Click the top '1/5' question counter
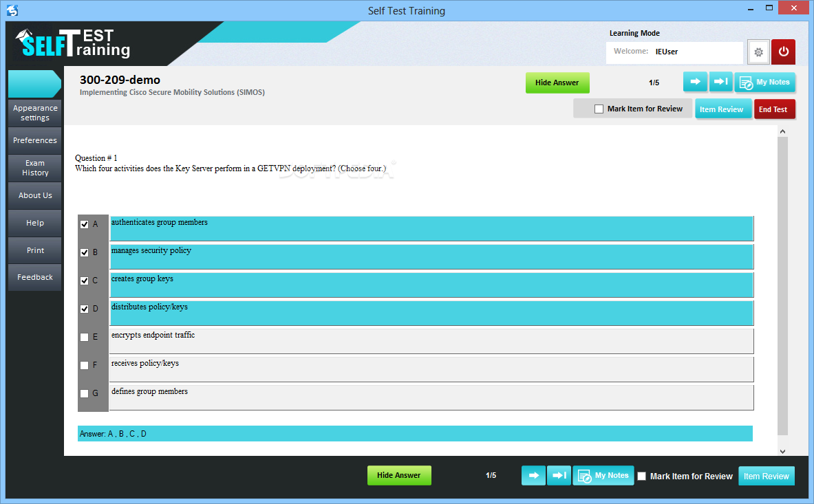The width and height of the screenshot is (814, 504). tap(654, 83)
